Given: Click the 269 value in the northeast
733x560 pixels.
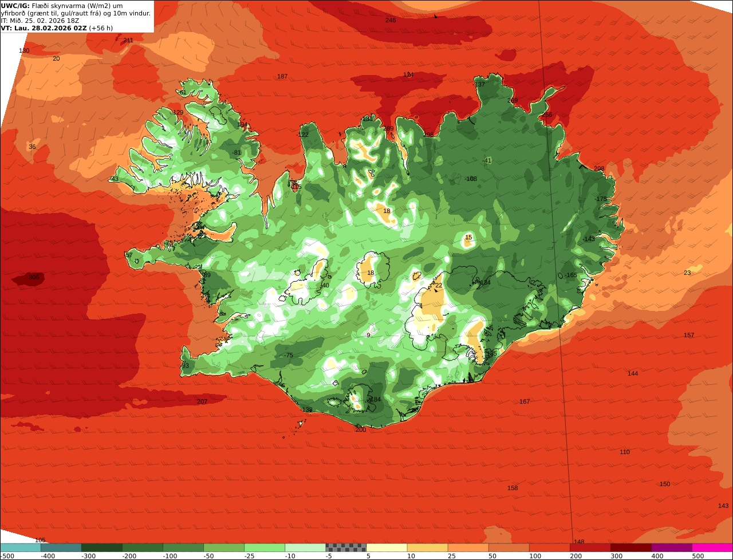Looking at the screenshot, I should [x=513, y=100].
